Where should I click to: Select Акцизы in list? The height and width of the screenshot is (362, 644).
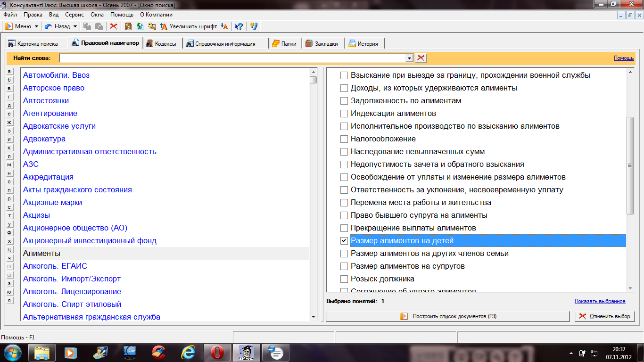coord(36,215)
